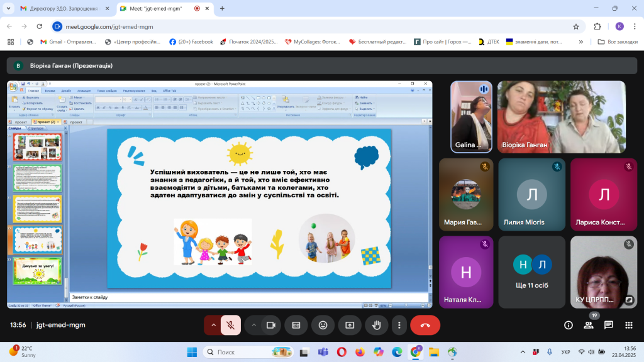Screen dimensions: 644x362
Task: Select Galina's video tile
Action: coord(471,117)
